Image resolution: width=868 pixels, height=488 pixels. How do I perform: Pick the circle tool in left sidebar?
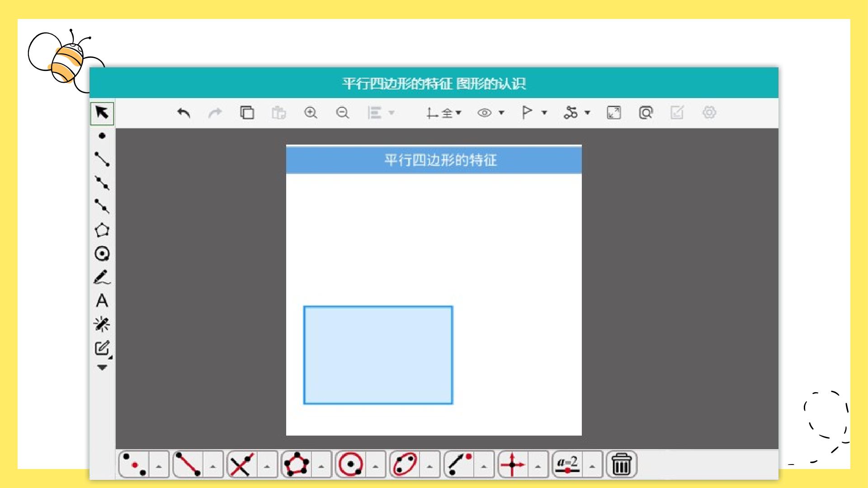pos(102,253)
